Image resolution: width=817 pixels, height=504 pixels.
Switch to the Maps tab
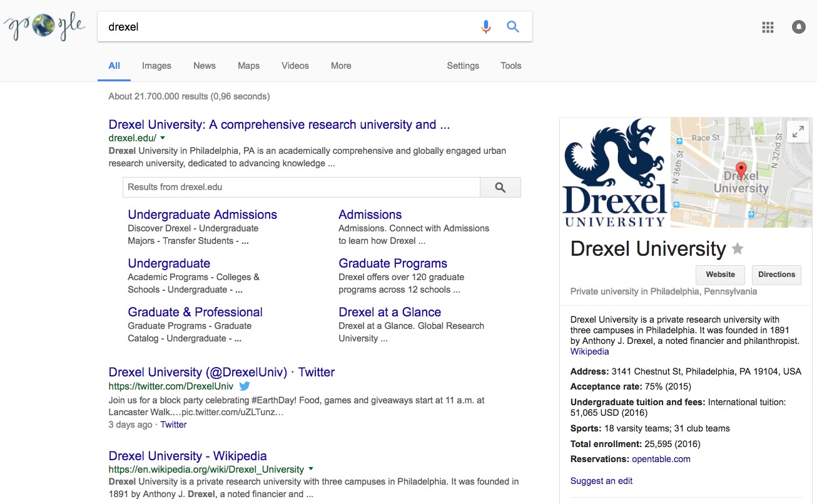coord(248,65)
